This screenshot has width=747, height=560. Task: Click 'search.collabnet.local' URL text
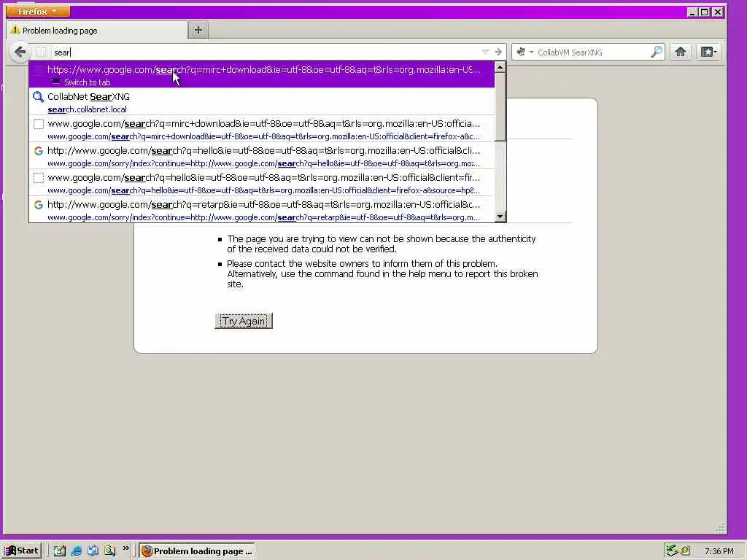(88, 109)
